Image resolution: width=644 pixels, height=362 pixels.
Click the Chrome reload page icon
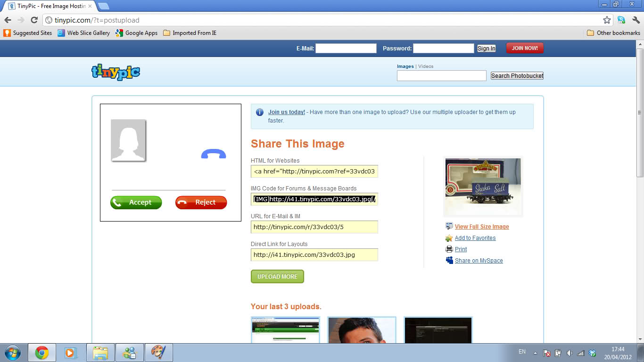(x=34, y=20)
